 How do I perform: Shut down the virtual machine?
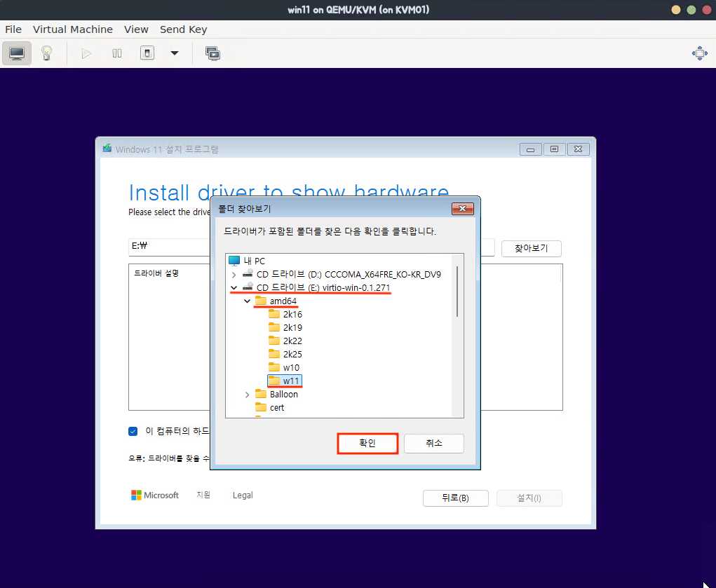pyautogui.click(x=147, y=53)
